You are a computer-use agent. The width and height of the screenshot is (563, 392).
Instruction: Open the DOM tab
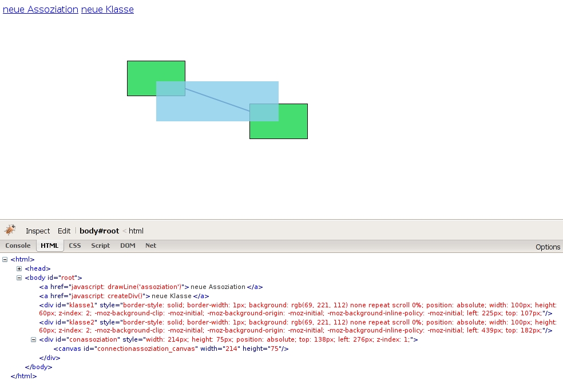(128, 246)
